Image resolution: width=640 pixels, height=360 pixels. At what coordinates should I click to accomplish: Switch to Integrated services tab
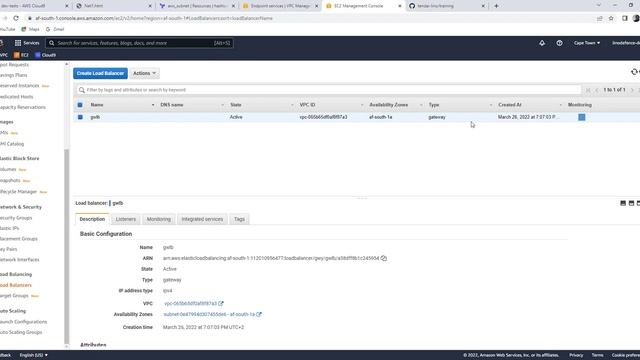tap(202, 219)
